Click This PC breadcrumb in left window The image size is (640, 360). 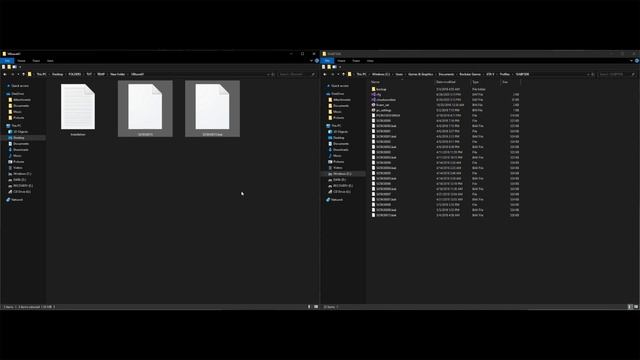41,74
